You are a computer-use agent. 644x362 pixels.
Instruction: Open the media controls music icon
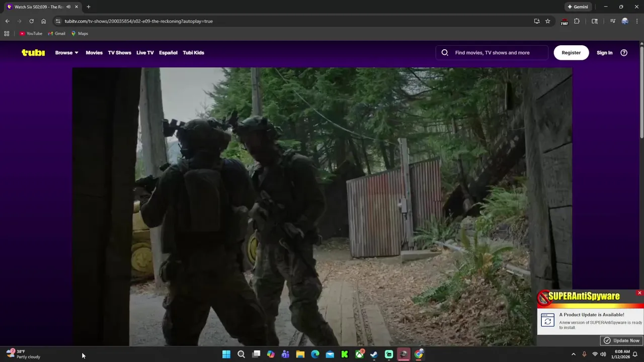[x=612, y=21]
